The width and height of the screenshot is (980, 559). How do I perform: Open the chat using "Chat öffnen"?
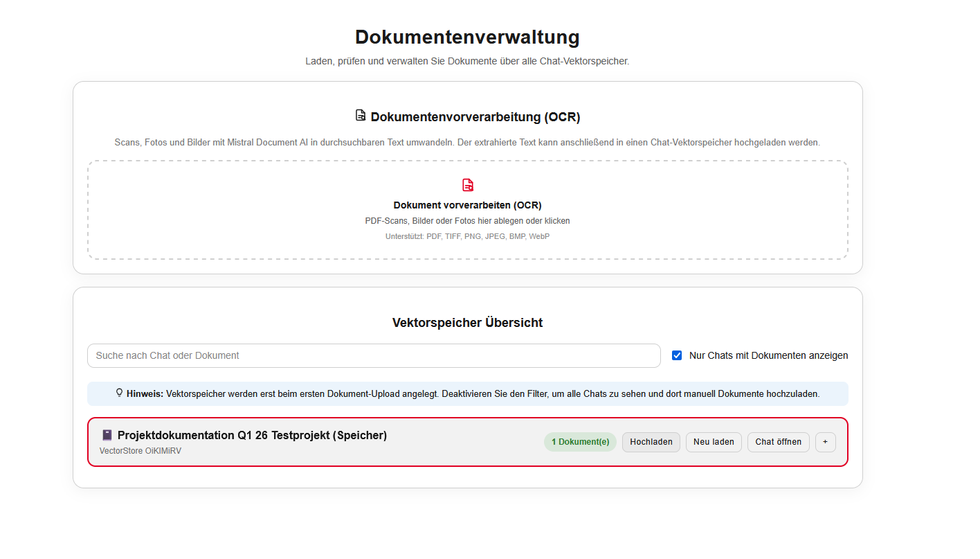pos(778,442)
